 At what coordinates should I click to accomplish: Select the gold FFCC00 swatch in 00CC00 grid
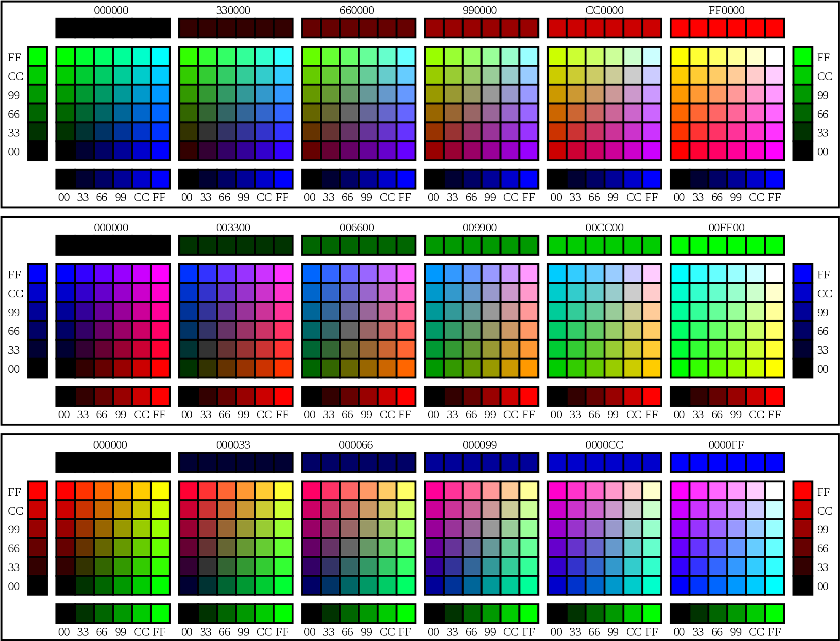tap(652, 368)
